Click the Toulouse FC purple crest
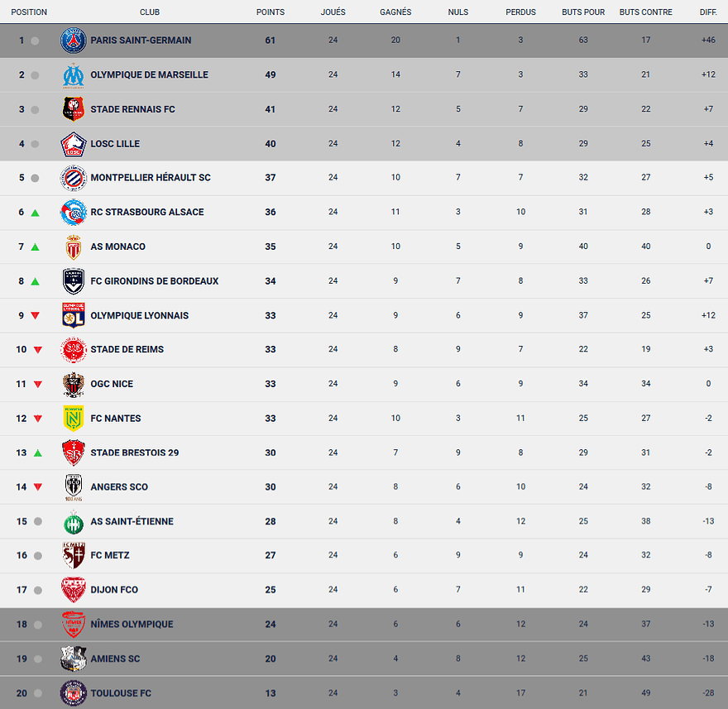Viewport: 728px width, 709px height. pos(74,693)
